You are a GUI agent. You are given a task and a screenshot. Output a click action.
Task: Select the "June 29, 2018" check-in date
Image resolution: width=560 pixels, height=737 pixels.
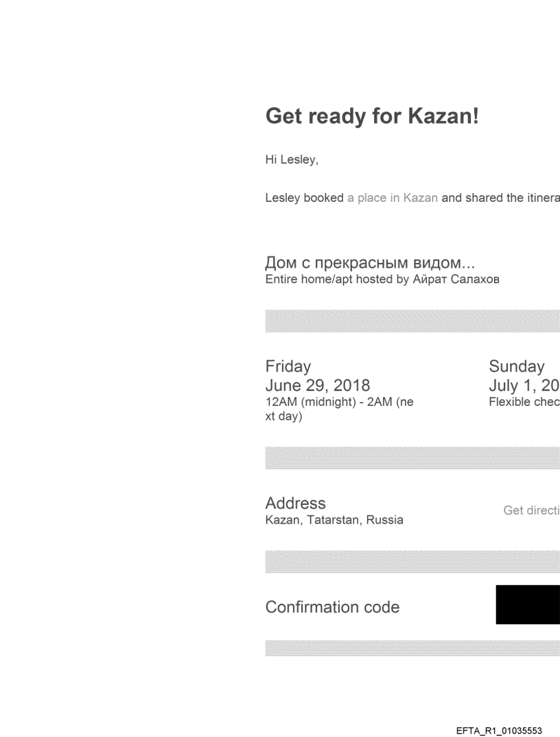pyautogui.click(x=317, y=385)
